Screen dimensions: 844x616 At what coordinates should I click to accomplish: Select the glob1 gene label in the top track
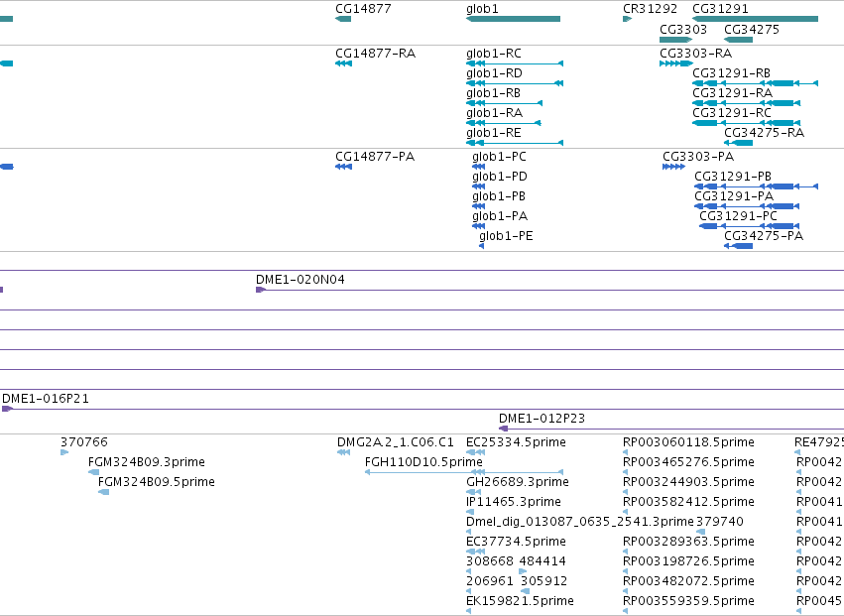point(482,9)
